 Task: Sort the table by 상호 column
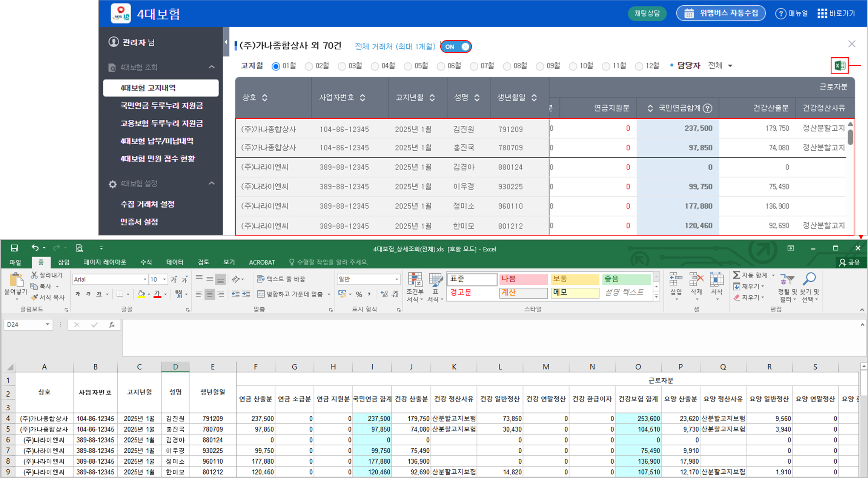click(265, 98)
